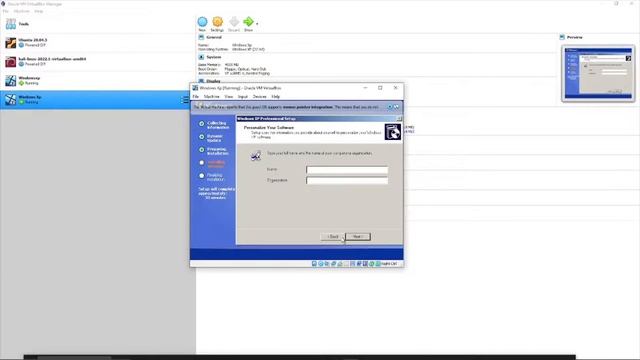Open File menu in VirtualBox Manager

tap(6, 11)
